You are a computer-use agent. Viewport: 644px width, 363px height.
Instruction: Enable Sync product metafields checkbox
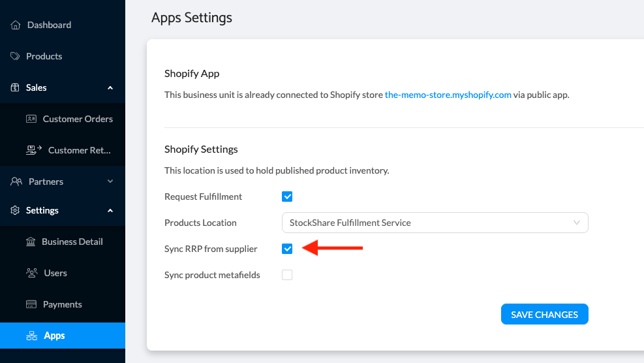(x=287, y=275)
